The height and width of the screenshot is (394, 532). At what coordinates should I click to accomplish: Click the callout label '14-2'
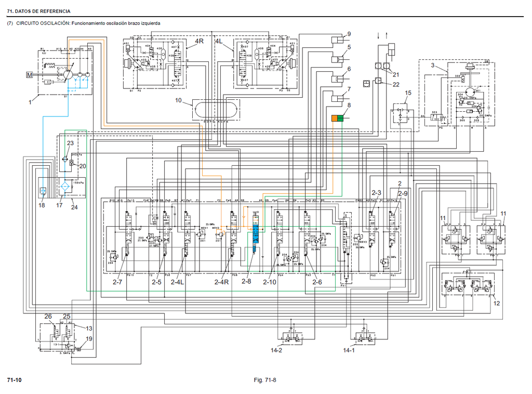[x=276, y=350]
